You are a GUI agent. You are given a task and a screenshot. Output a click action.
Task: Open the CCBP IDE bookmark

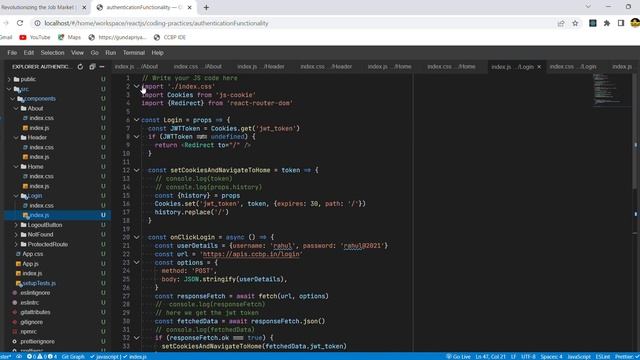pos(169,37)
